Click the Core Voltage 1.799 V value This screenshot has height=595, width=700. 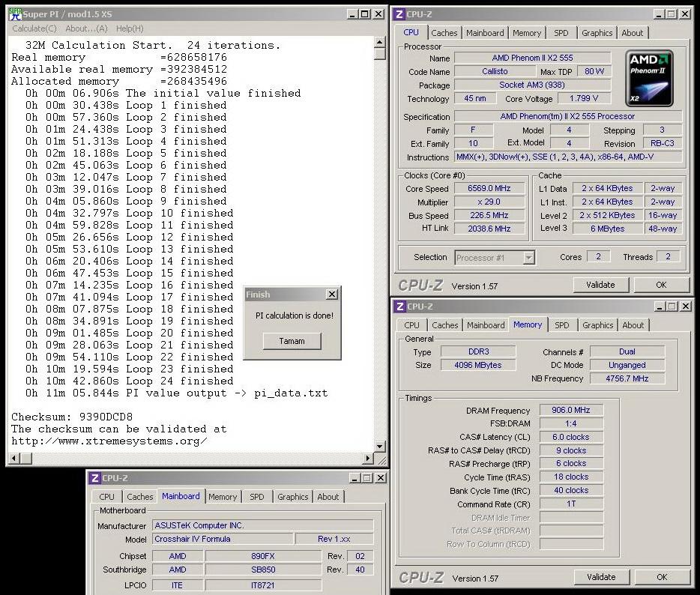pyautogui.click(x=584, y=98)
